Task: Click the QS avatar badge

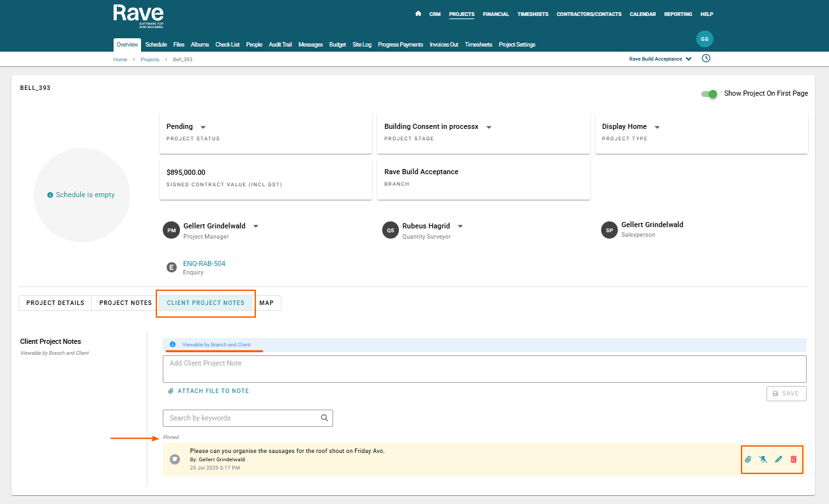Action: pyautogui.click(x=391, y=230)
